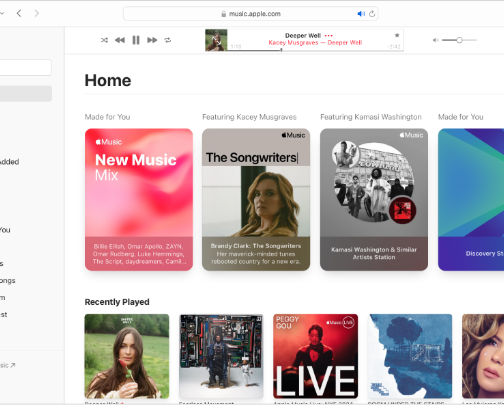Favorite the song with the star icon
This screenshot has width=504, height=406.
pos(397,35)
